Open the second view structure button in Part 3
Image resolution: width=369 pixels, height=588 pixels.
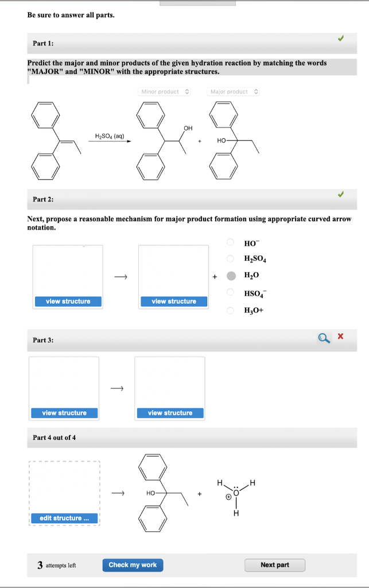click(x=169, y=413)
